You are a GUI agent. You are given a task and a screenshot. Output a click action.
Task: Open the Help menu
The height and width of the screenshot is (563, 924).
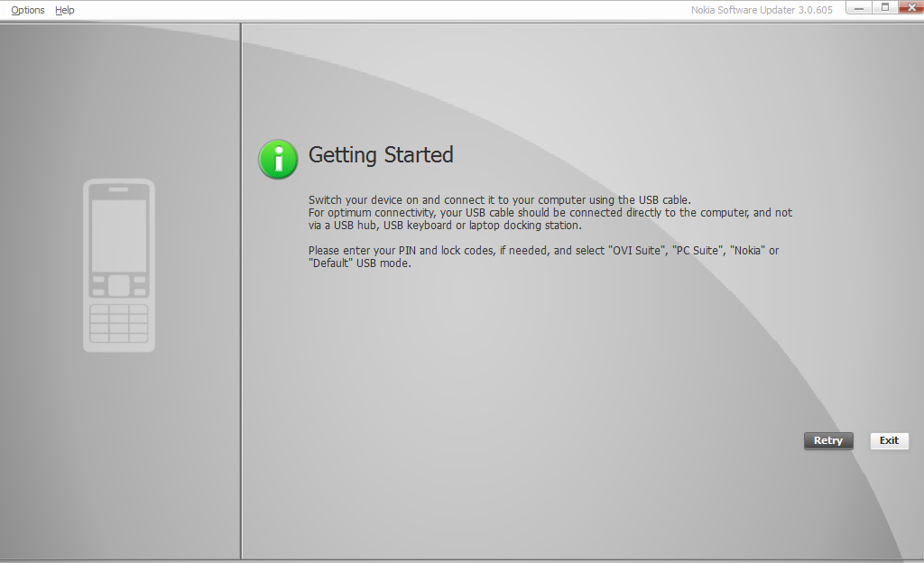(x=65, y=10)
